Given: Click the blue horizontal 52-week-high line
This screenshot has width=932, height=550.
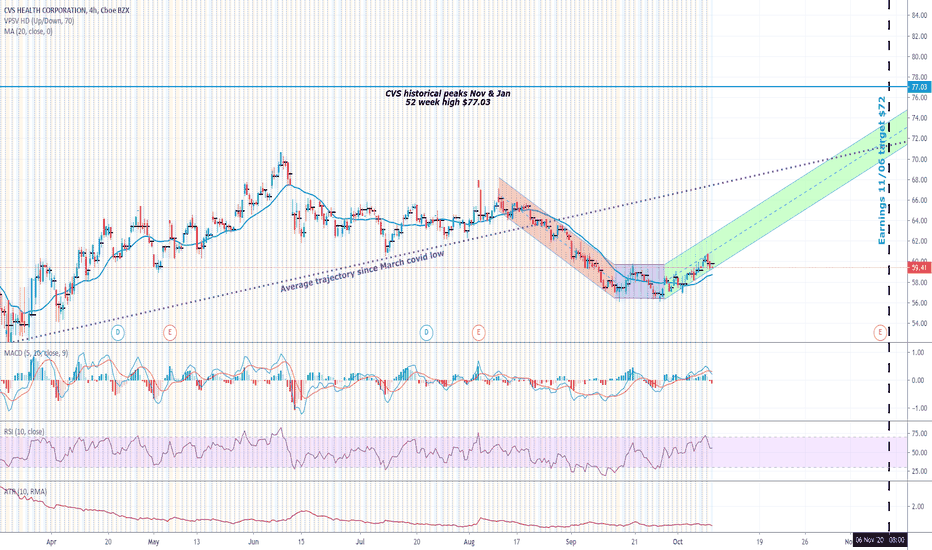Looking at the screenshot, I should point(454,87).
